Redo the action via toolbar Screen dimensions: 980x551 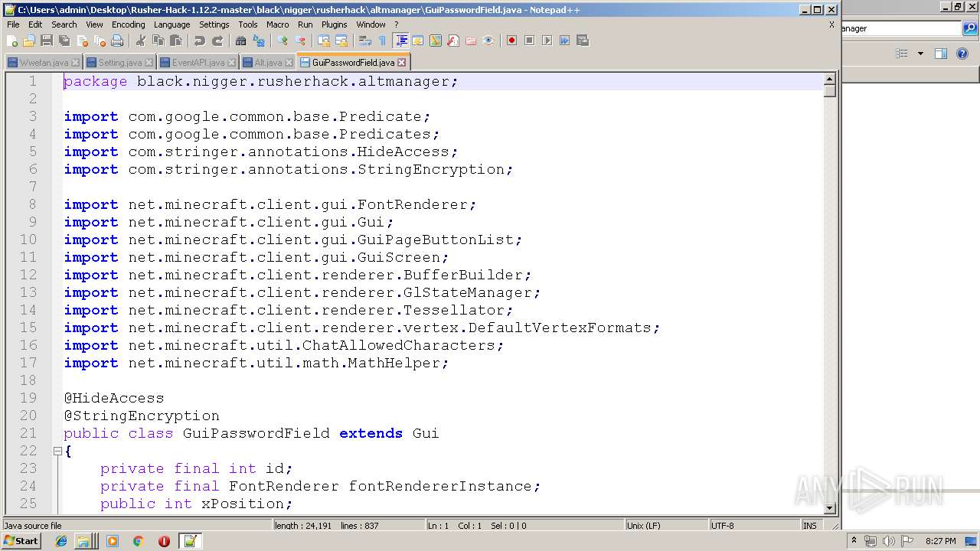point(217,41)
